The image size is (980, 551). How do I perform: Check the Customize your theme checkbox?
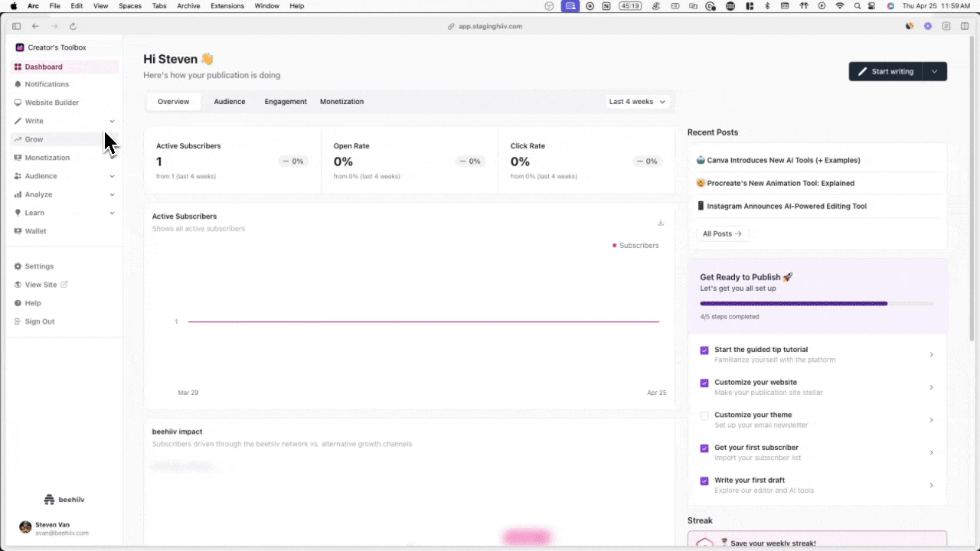704,416
